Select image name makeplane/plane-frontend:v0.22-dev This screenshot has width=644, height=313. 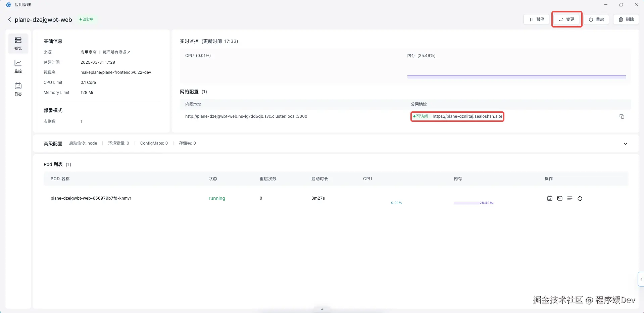point(116,72)
